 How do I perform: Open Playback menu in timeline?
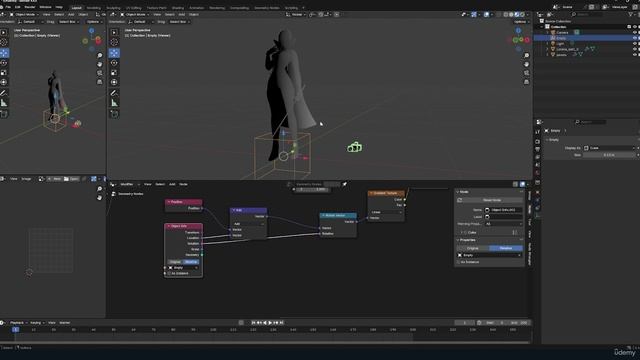(18, 323)
